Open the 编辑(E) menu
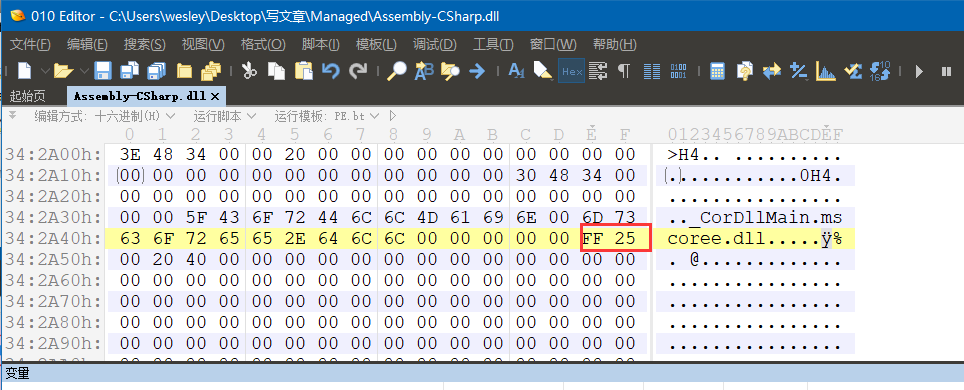The image size is (964, 390). [x=87, y=44]
